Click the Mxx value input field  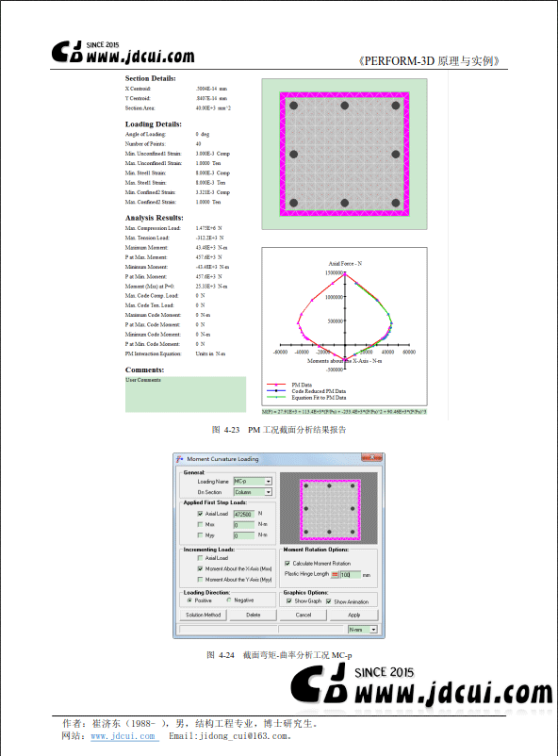[244, 524]
